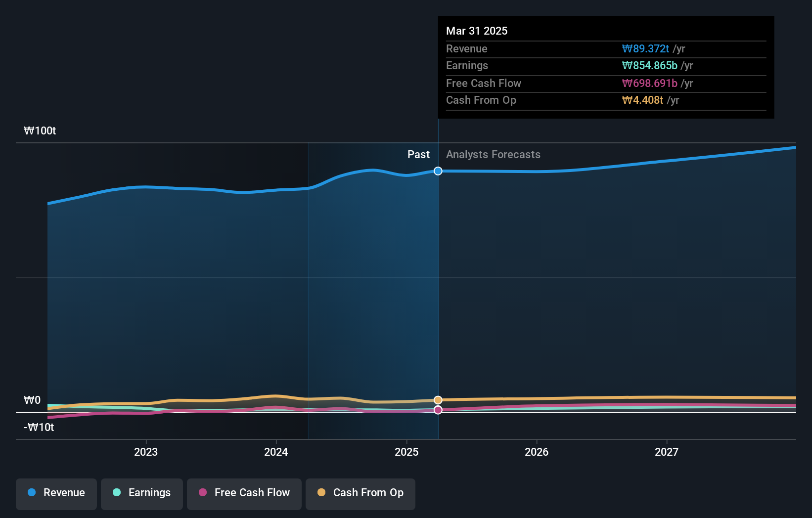Select the 2027 x-axis label
The height and width of the screenshot is (518, 812).
tap(667, 452)
